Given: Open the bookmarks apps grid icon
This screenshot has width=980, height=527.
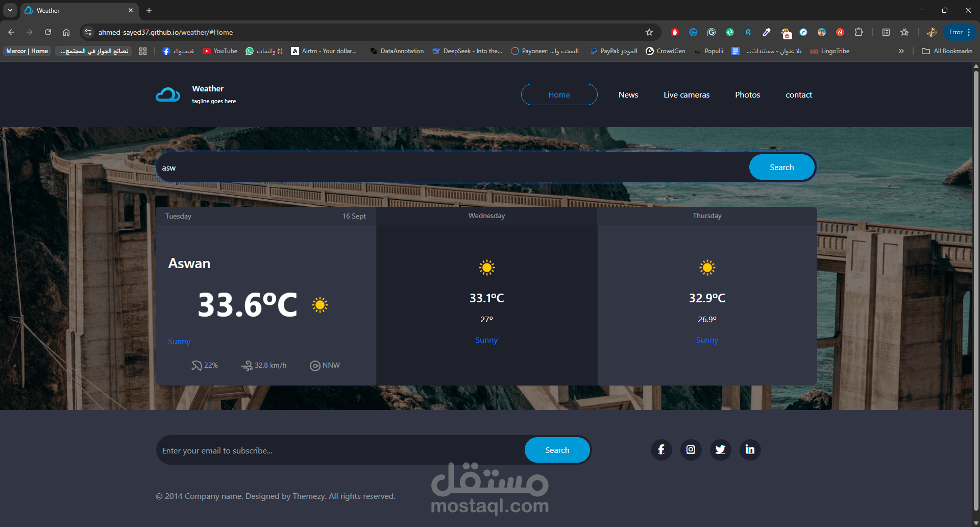Looking at the screenshot, I should pyautogui.click(x=143, y=51).
